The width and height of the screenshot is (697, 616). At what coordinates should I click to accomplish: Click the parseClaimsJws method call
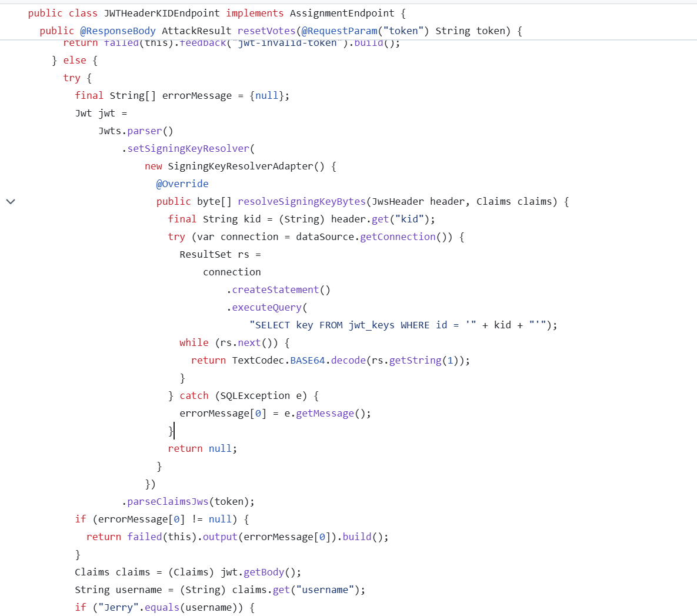click(168, 501)
